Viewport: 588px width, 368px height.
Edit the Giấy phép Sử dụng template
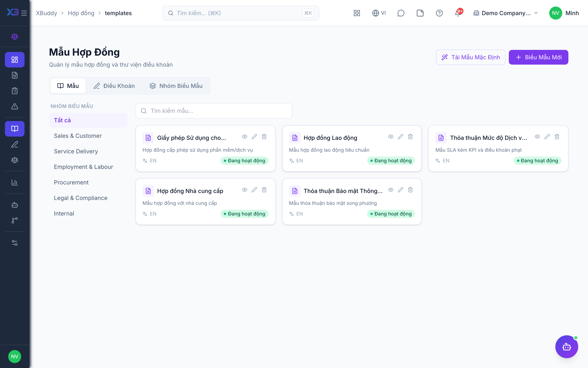pyautogui.click(x=254, y=137)
